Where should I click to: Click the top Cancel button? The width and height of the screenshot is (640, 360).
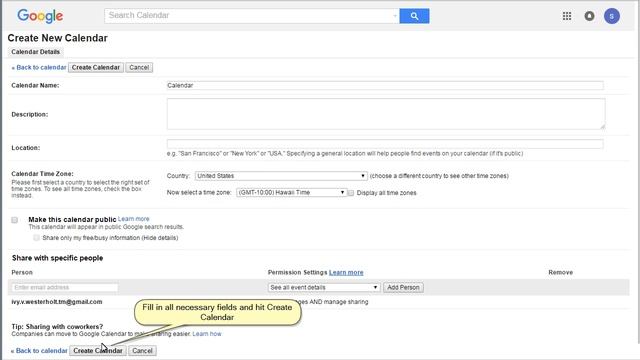pyautogui.click(x=139, y=67)
